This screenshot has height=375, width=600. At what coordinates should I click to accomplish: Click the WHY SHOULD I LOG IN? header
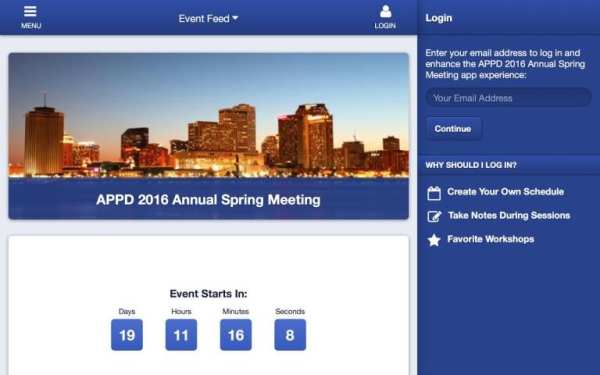click(471, 165)
